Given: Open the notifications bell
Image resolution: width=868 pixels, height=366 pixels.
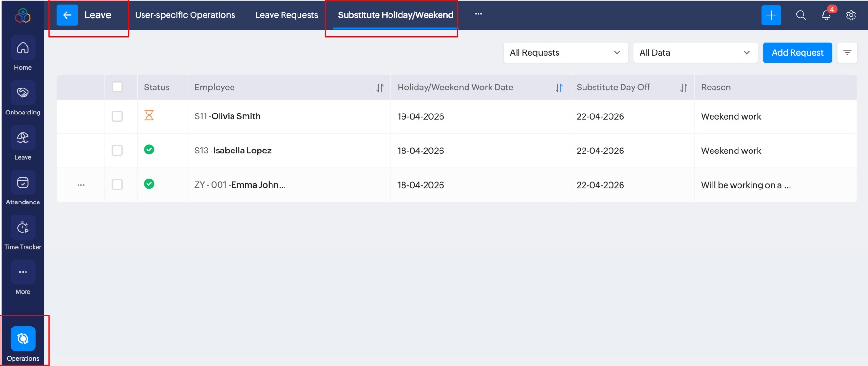Looking at the screenshot, I should [x=826, y=15].
